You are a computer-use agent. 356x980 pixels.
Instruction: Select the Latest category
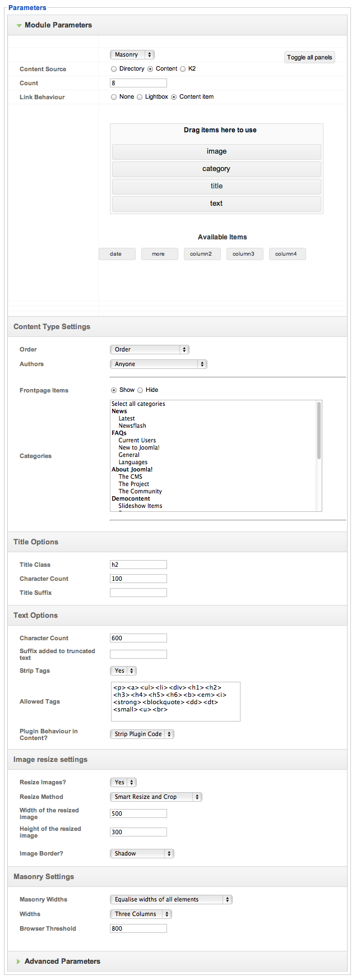click(127, 418)
